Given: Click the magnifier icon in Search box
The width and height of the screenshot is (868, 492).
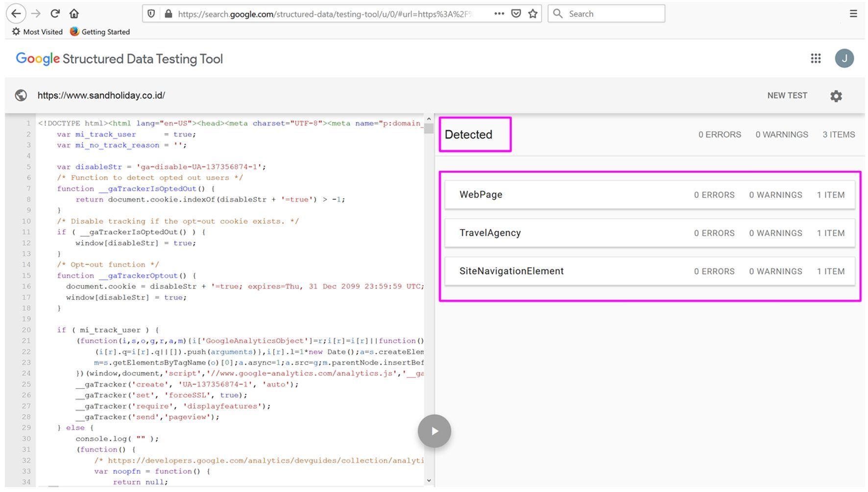Looking at the screenshot, I should click(558, 14).
